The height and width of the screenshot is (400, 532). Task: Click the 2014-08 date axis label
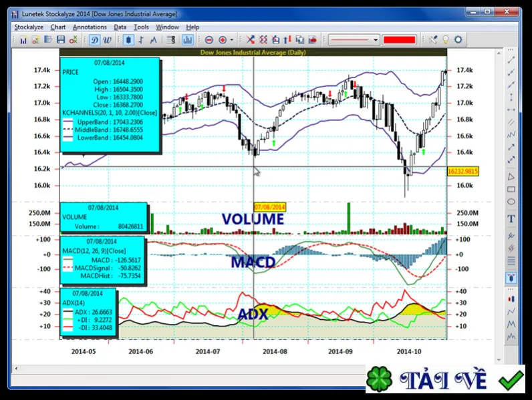pos(275,351)
